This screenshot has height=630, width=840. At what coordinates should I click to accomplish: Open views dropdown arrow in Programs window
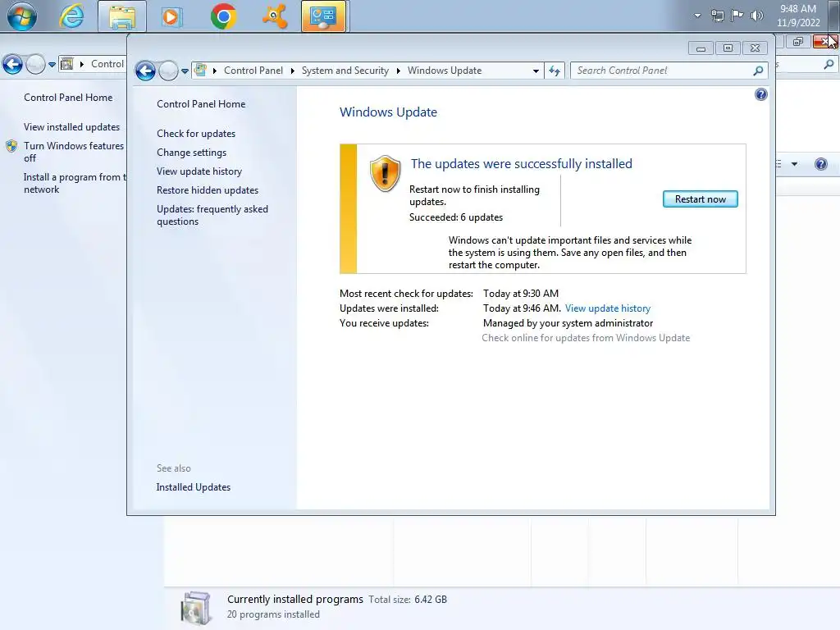point(794,164)
